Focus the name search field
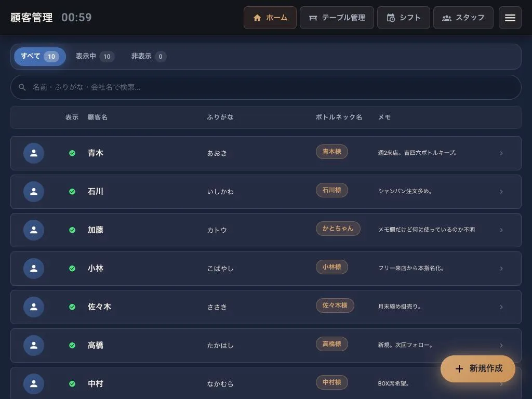 [265, 87]
